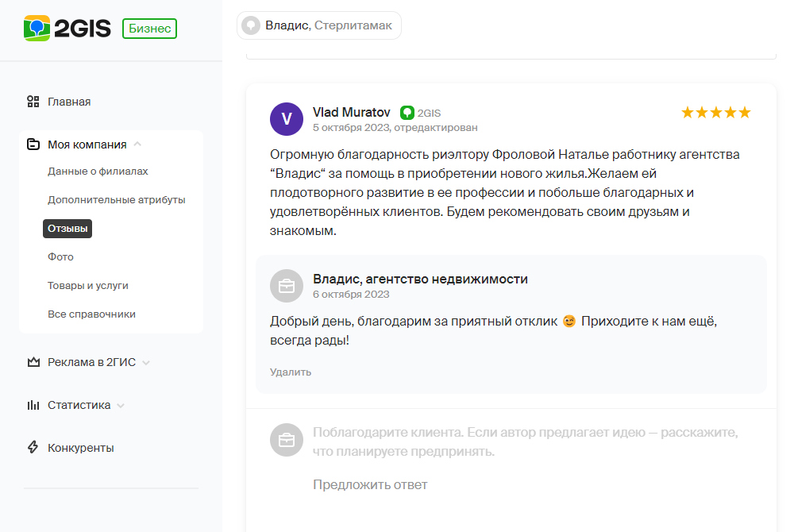Click the five-star rating of the review
Screen dimensions: 794x532
pyautogui.click(x=715, y=113)
